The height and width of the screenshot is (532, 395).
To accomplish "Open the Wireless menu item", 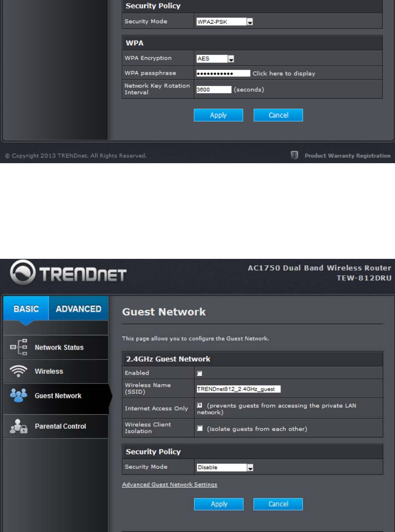I will point(56,371).
